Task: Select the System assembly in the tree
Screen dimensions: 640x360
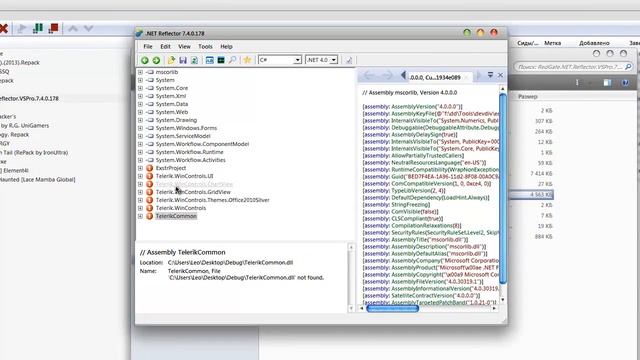Action: point(165,80)
